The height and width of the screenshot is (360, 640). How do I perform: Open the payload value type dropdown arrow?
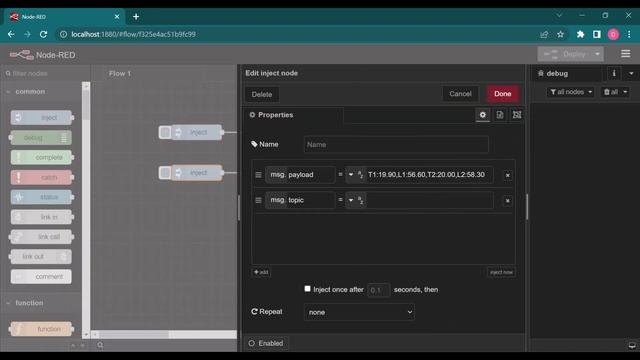click(x=351, y=175)
